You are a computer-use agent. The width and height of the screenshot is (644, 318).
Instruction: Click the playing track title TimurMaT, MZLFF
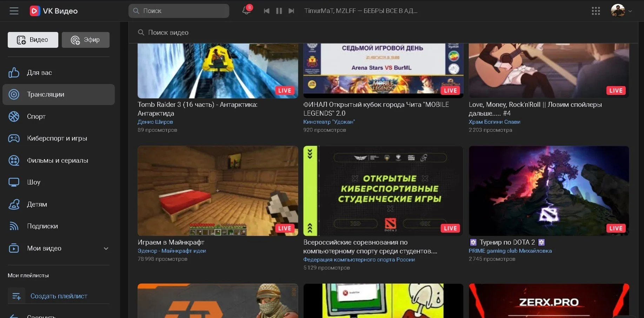(x=361, y=11)
